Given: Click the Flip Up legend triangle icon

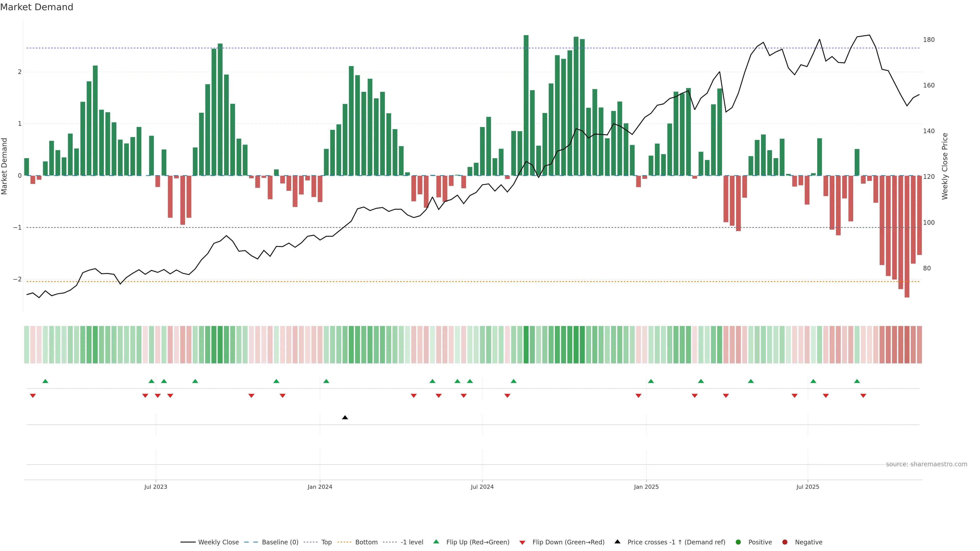Looking at the screenshot, I should [x=436, y=542].
